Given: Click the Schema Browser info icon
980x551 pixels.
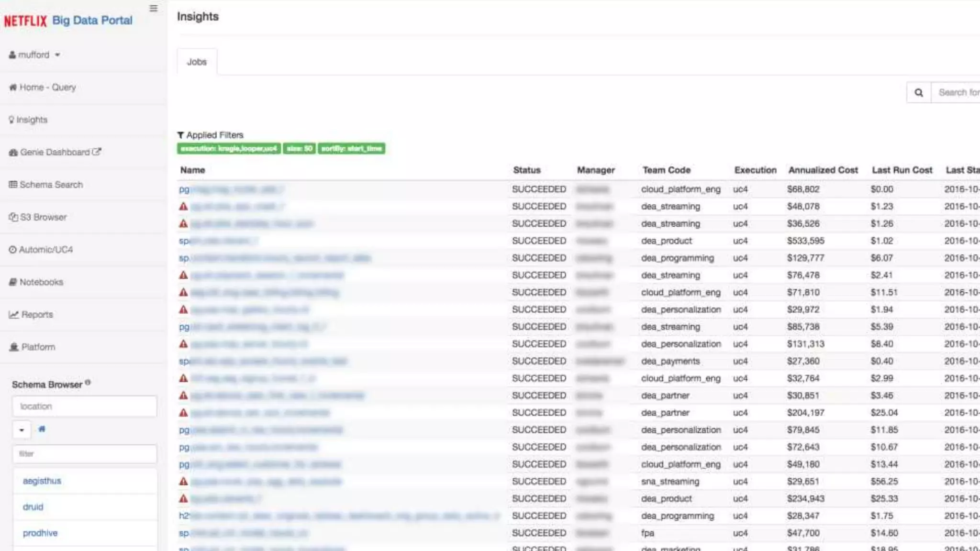Looking at the screenshot, I should tap(88, 383).
